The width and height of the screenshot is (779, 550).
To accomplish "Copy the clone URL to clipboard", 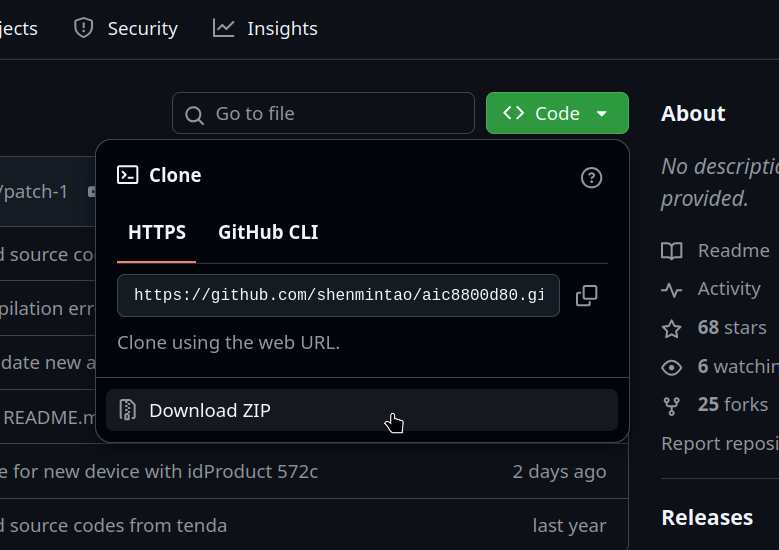I will 587,295.
